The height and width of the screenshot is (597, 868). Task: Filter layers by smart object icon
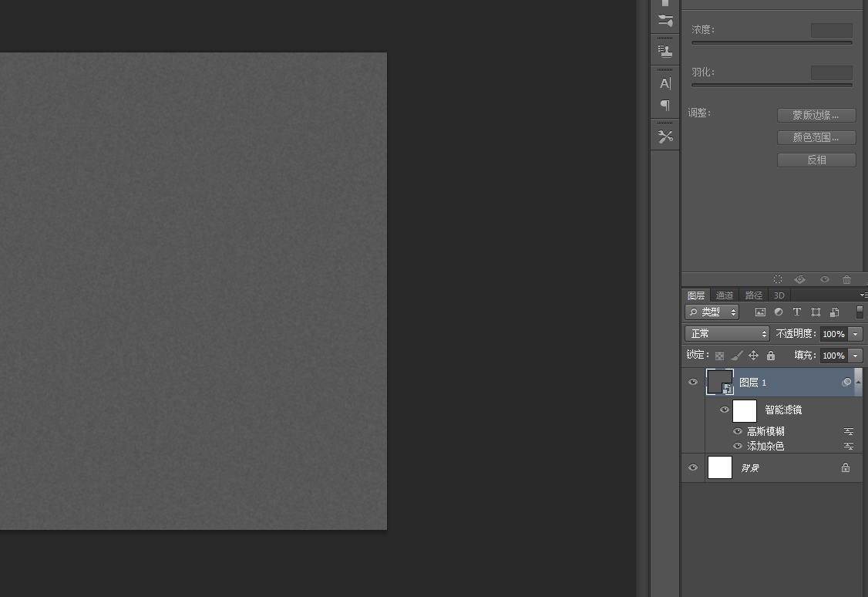click(x=834, y=312)
